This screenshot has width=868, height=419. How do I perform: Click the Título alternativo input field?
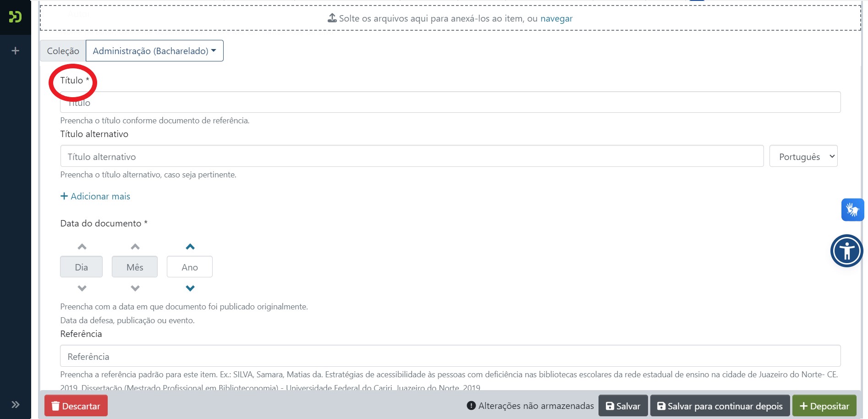tap(412, 157)
